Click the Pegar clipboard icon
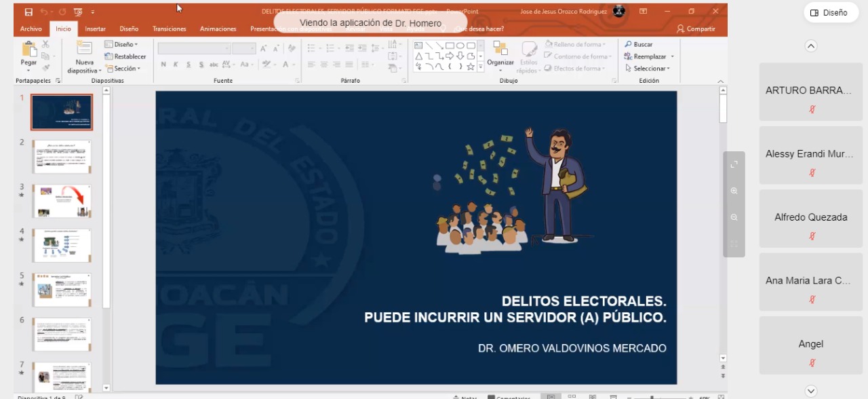868x399 pixels. pyautogui.click(x=29, y=50)
